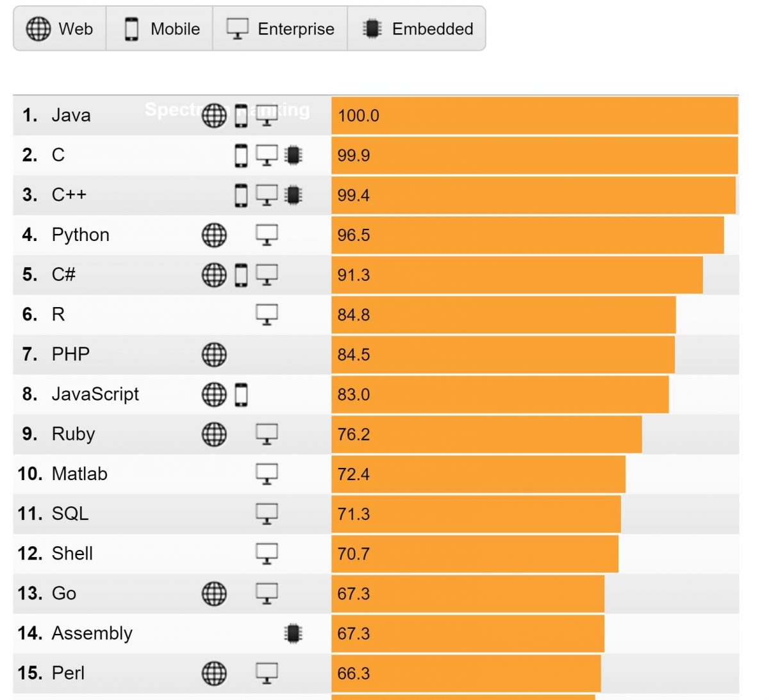Screen dimensions: 769x700
Task: Click the mobile phone icon in C++ row
Action: [x=241, y=195]
